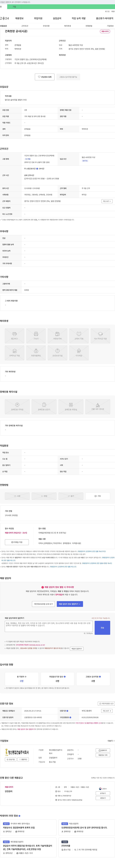The width and height of the screenshot is (115, 868).
Task: Click the blue 전송 button
Action: pos(103,628)
